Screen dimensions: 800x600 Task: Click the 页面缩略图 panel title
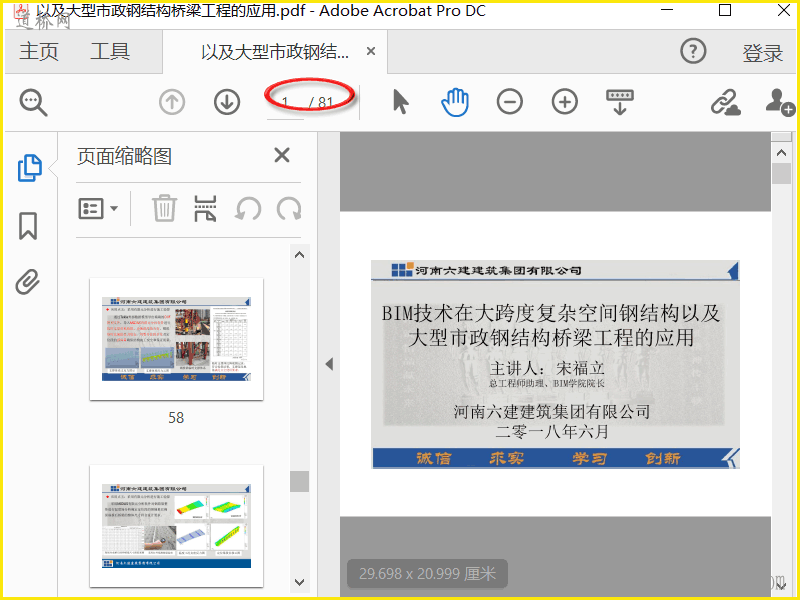[x=124, y=156]
